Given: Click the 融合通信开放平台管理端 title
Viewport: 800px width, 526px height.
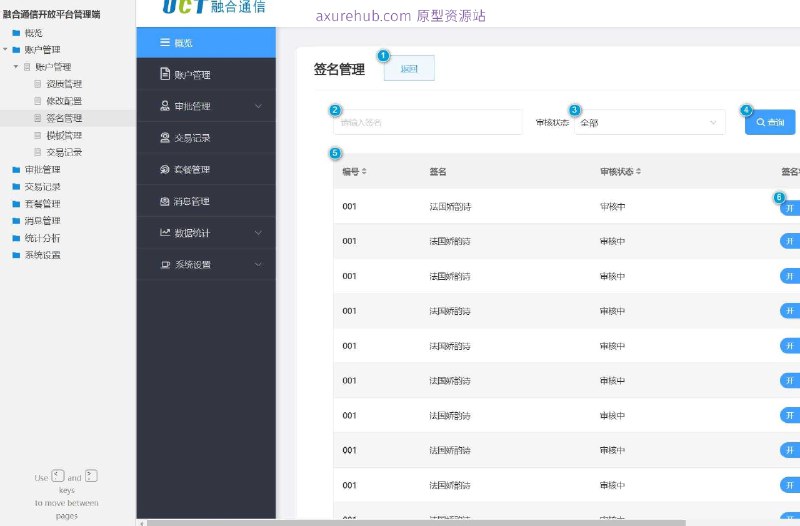Looking at the screenshot, I should coord(51,14).
